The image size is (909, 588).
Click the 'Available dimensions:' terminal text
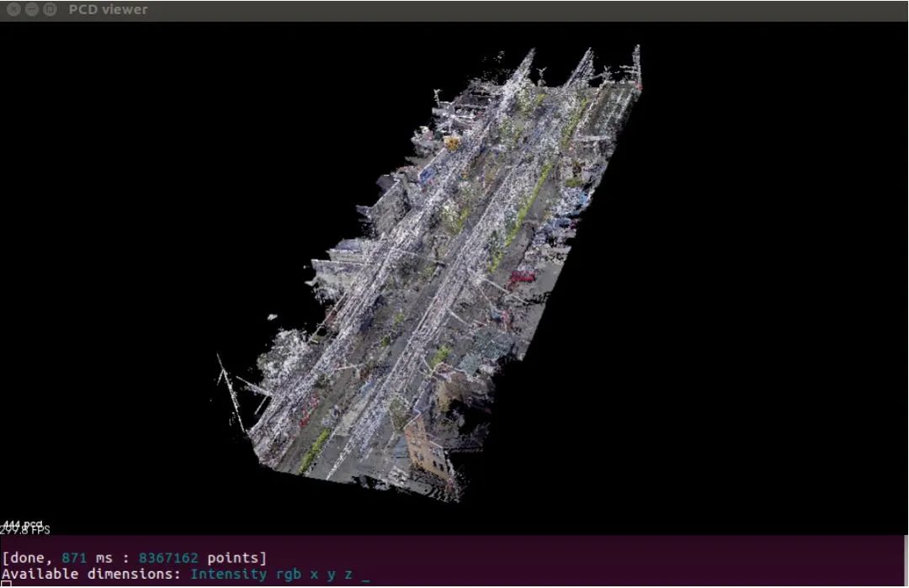point(91,574)
